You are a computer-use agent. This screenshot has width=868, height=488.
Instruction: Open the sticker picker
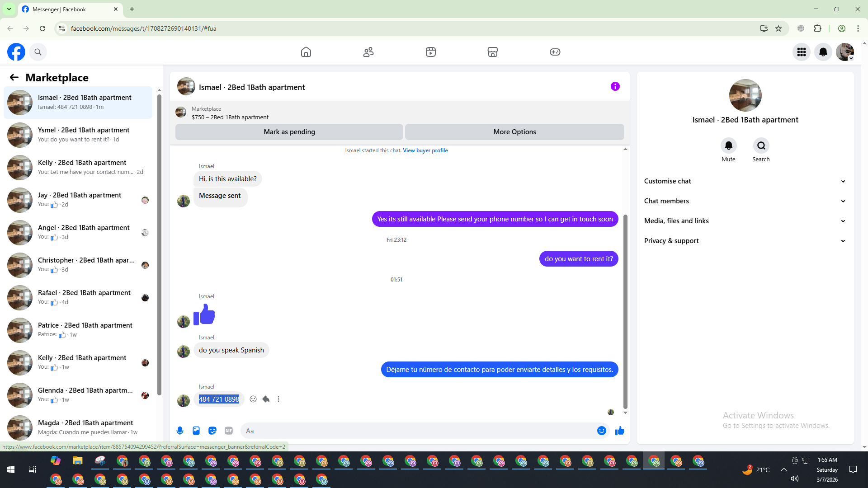(x=212, y=431)
